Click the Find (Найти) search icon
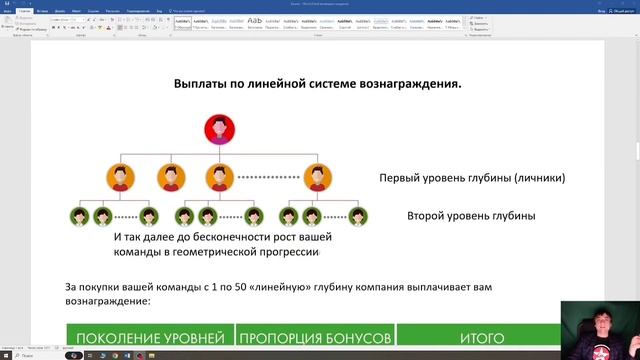 (x=478, y=18)
